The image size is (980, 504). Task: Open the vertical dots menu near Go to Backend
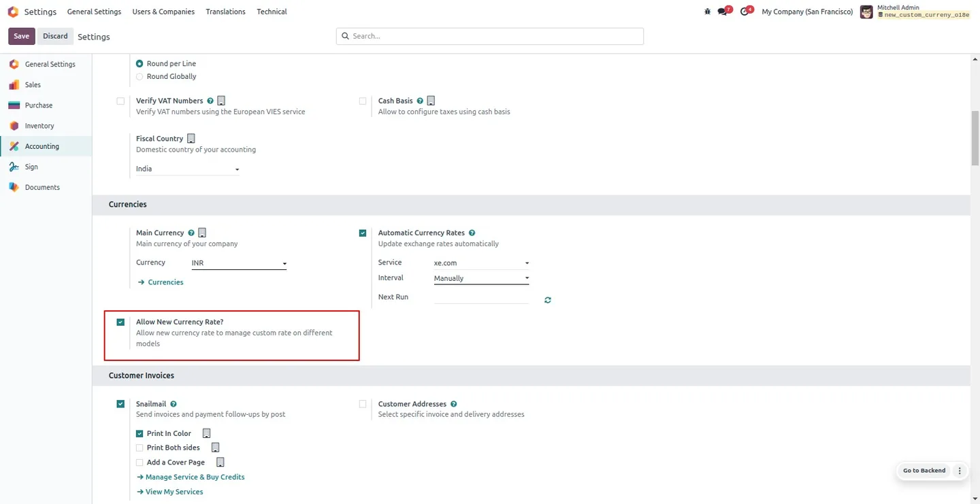tap(960, 471)
